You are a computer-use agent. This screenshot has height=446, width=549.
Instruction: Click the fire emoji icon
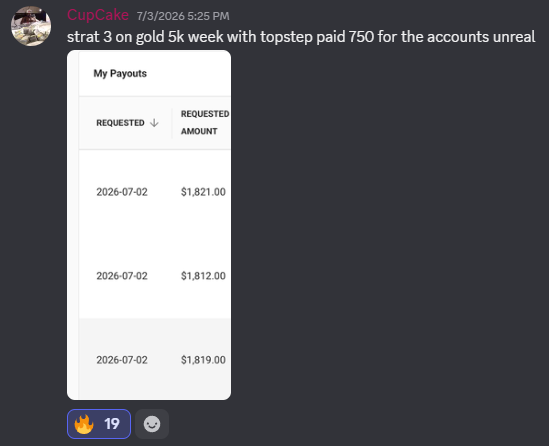pyautogui.click(x=84, y=424)
